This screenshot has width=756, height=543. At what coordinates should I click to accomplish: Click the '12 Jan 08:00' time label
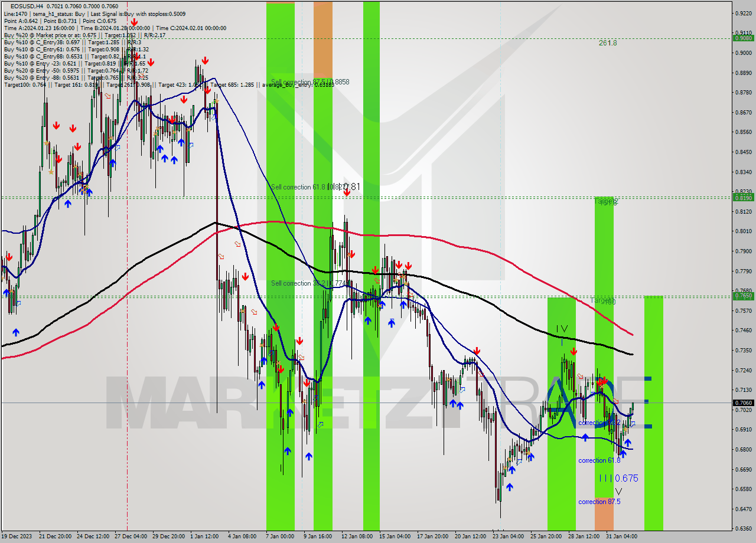357,537
